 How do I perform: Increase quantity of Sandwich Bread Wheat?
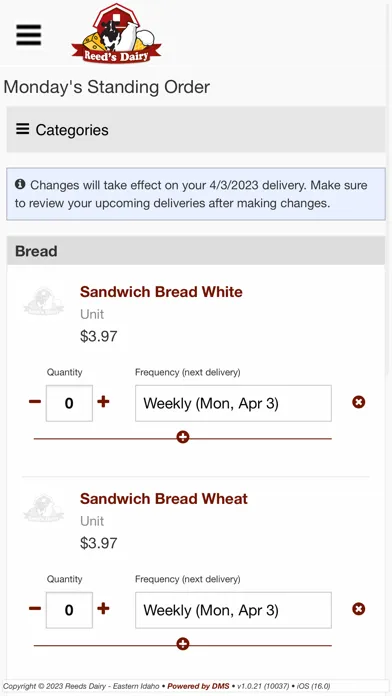click(103, 609)
